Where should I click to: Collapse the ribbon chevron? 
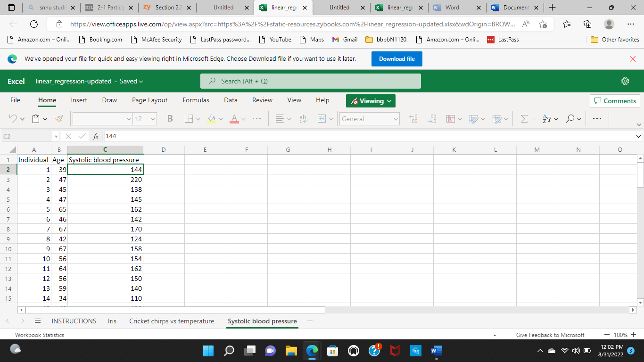(x=639, y=124)
